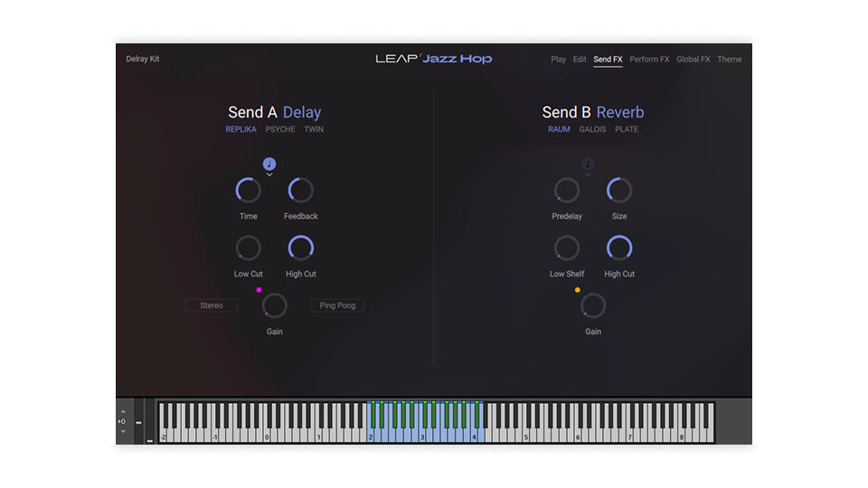The width and height of the screenshot is (868, 488).
Task: Click the magenta indicator dot above Delay Gain
Action: click(x=259, y=290)
